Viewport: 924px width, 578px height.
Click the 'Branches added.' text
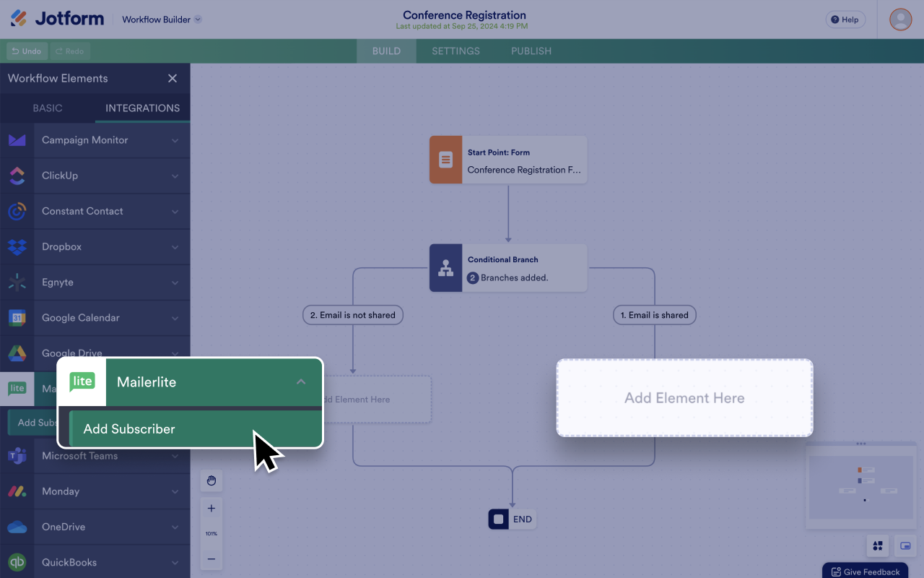515,277
